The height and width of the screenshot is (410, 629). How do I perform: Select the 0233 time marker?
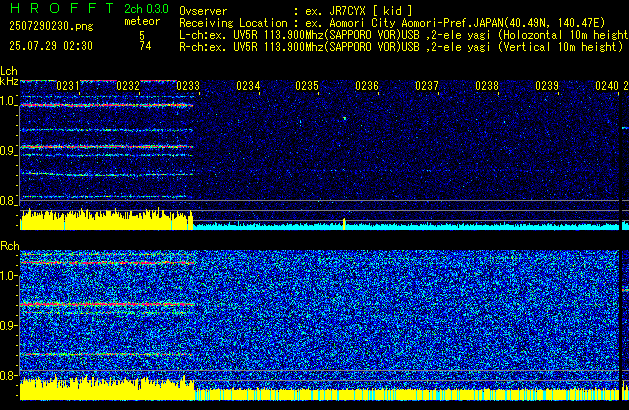click(188, 86)
